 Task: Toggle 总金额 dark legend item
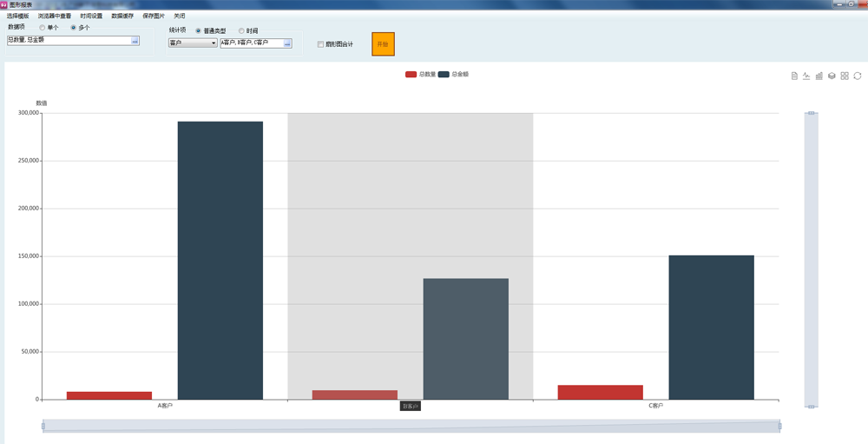454,75
